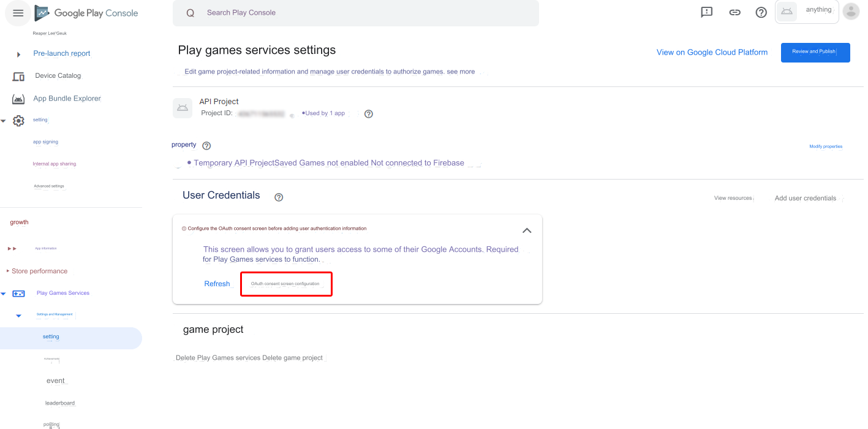
Task: Open the 'anything' app selector
Action: tap(807, 12)
